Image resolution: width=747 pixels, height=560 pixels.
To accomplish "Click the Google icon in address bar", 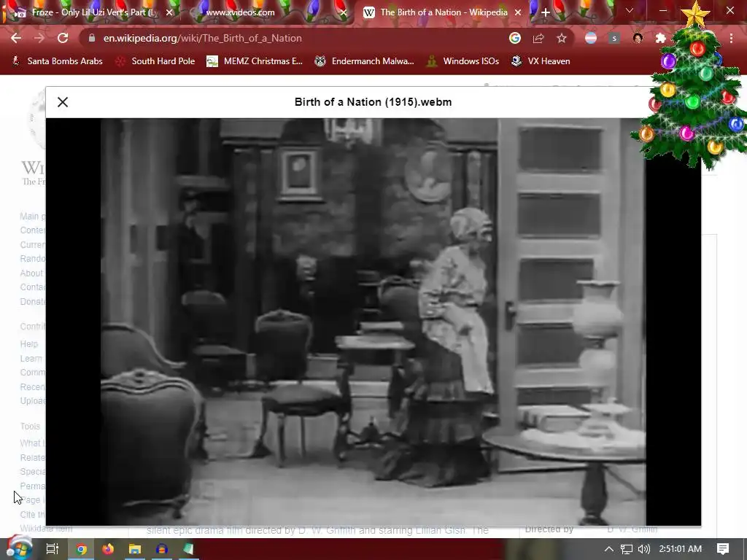I will click(x=514, y=38).
